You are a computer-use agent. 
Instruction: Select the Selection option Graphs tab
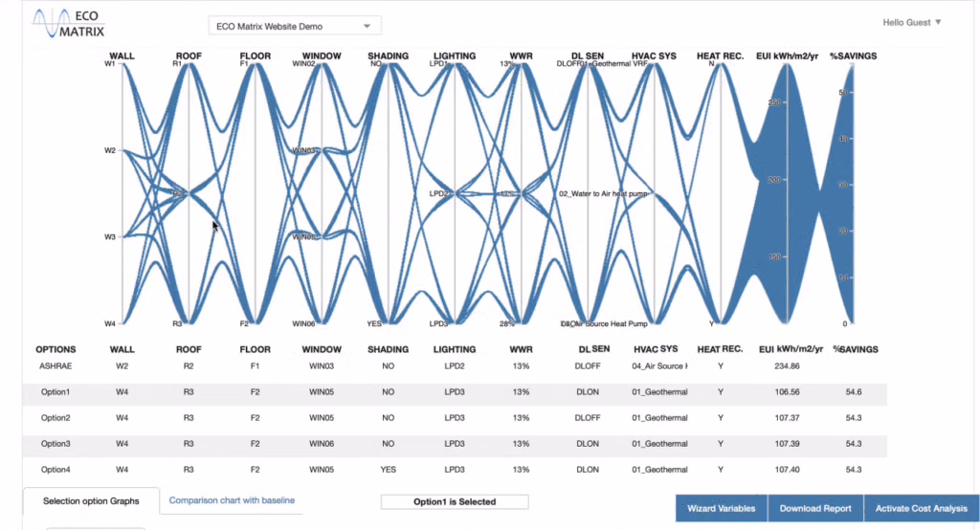pyautogui.click(x=91, y=501)
